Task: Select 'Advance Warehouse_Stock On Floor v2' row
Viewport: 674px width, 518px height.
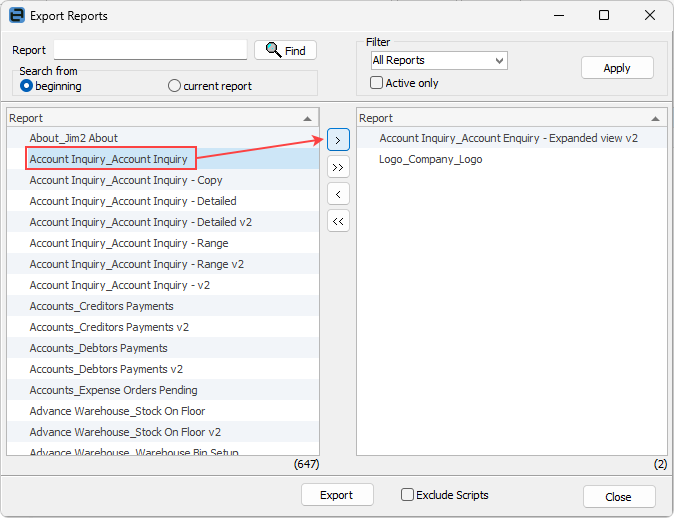Action: pyautogui.click(x=163, y=432)
